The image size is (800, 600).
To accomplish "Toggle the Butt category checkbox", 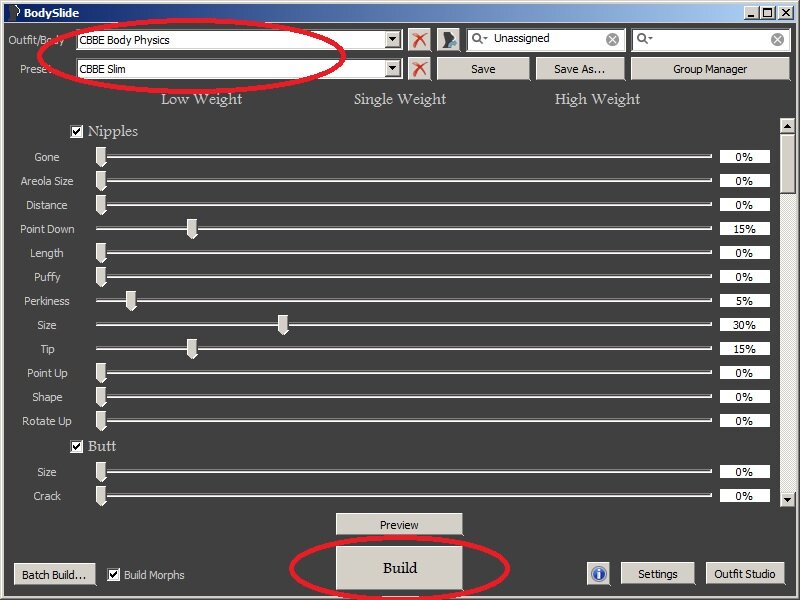I will point(77,446).
